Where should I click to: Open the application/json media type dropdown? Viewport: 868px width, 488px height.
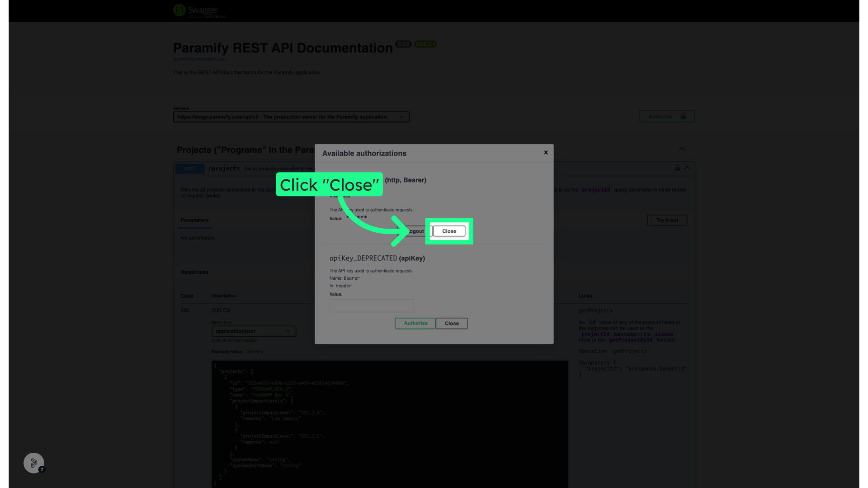pyautogui.click(x=254, y=331)
